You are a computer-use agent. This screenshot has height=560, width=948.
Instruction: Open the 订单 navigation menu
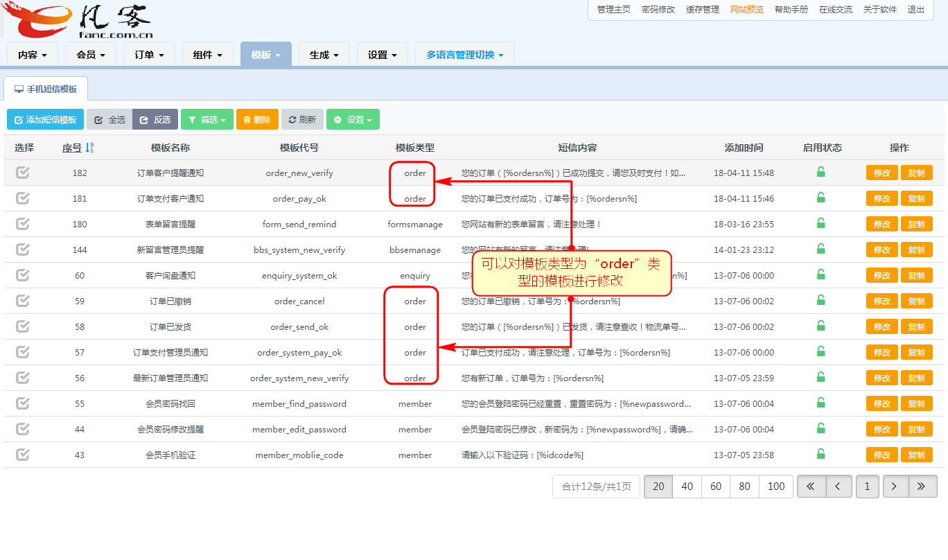[150, 55]
